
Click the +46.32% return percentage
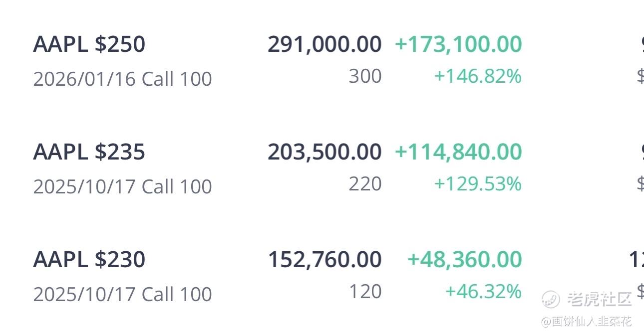(483, 291)
